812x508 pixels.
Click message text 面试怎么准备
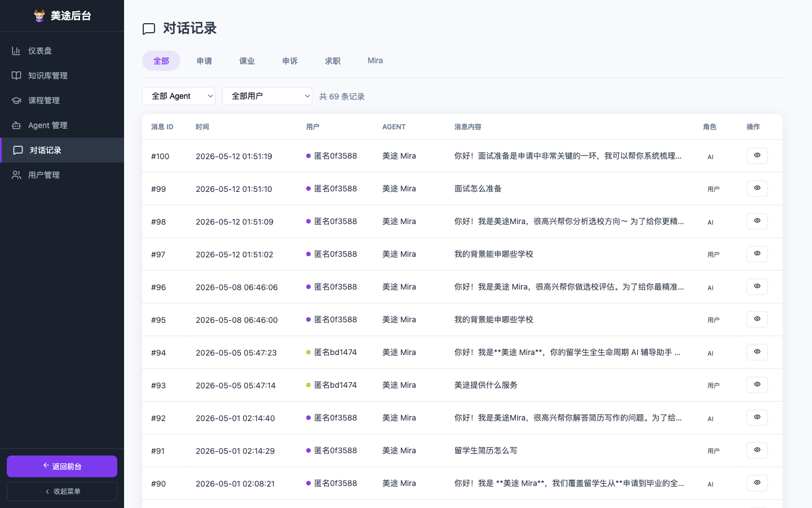coord(478,189)
